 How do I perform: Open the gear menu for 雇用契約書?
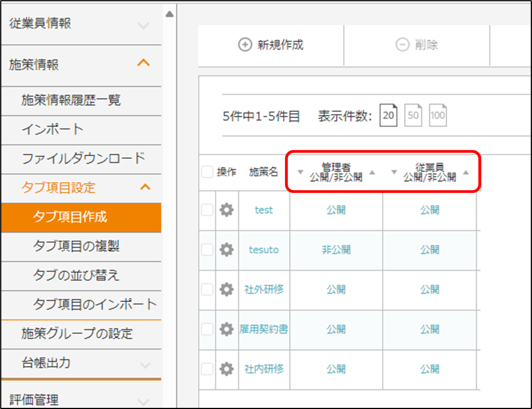[x=226, y=329]
